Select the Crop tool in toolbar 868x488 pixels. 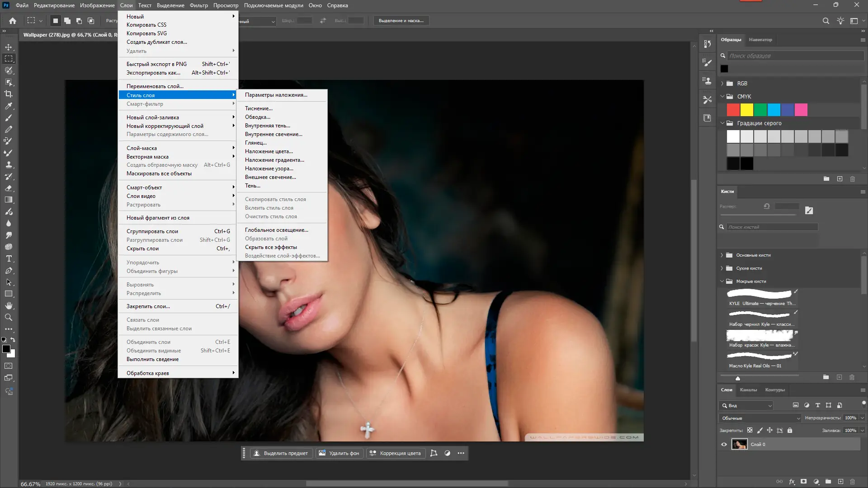[x=9, y=94]
